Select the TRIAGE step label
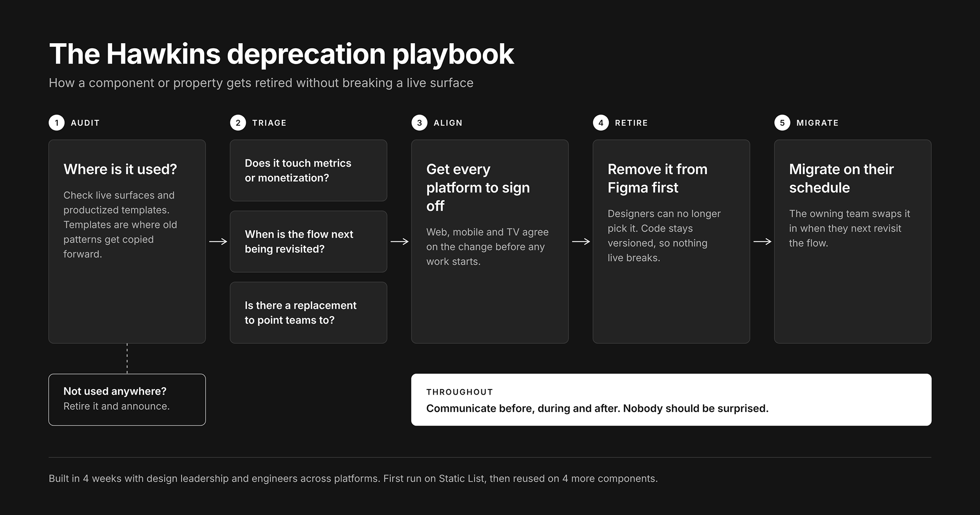This screenshot has width=980, height=515. [x=269, y=123]
